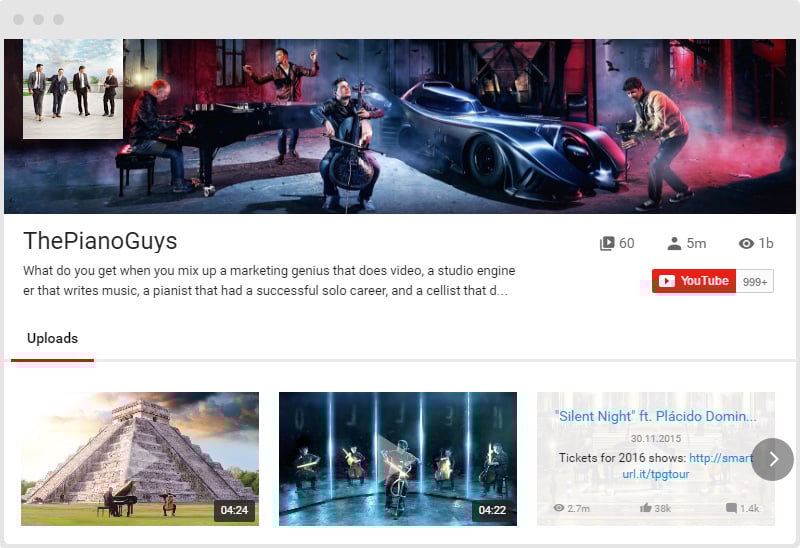Click the channel avatar of four men
The image size is (800, 548).
point(73,89)
